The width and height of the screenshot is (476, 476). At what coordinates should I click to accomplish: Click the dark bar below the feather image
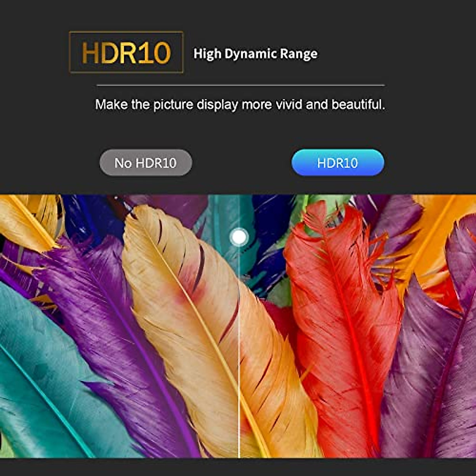pyautogui.click(x=238, y=467)
